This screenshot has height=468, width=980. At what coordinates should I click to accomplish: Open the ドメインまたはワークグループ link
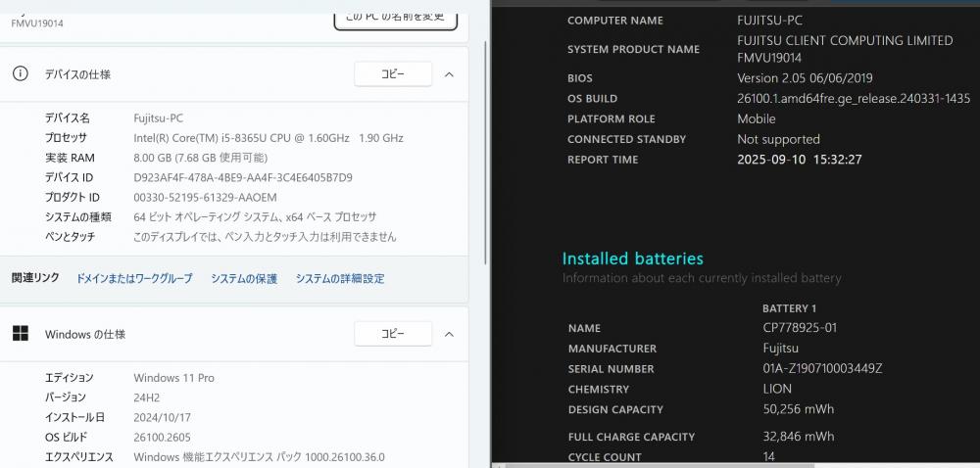click(x=134, y=279)
